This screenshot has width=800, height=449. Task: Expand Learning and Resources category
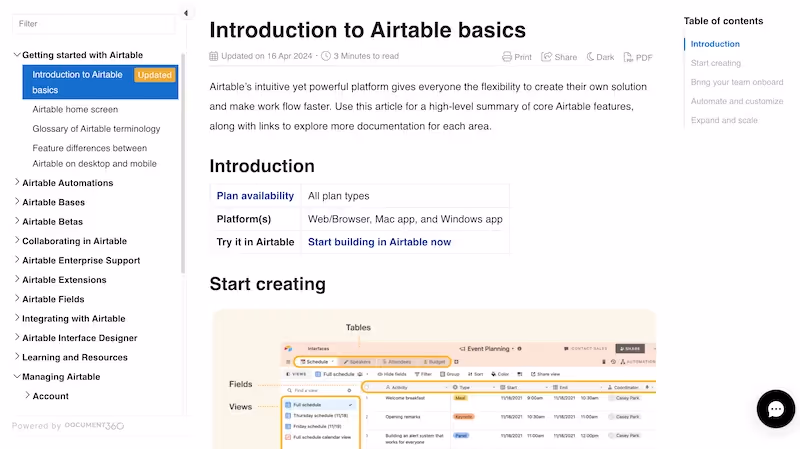click(17, 357)
